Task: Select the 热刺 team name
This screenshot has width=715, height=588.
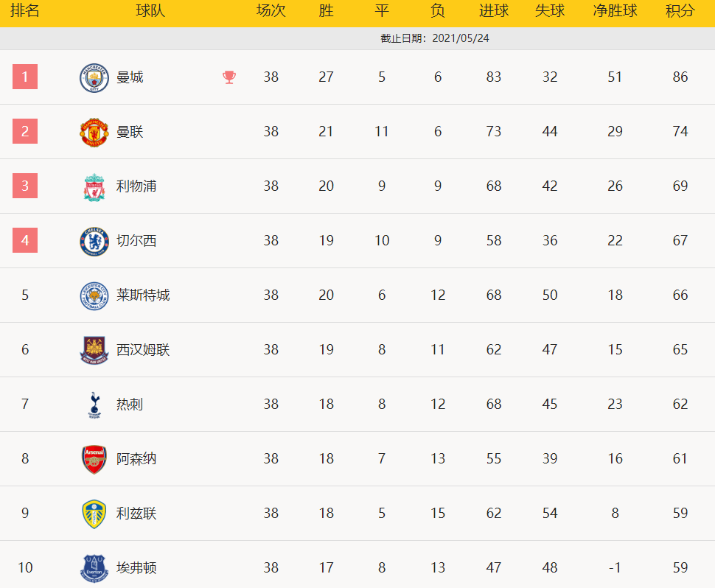Action: tap(130, 405)
